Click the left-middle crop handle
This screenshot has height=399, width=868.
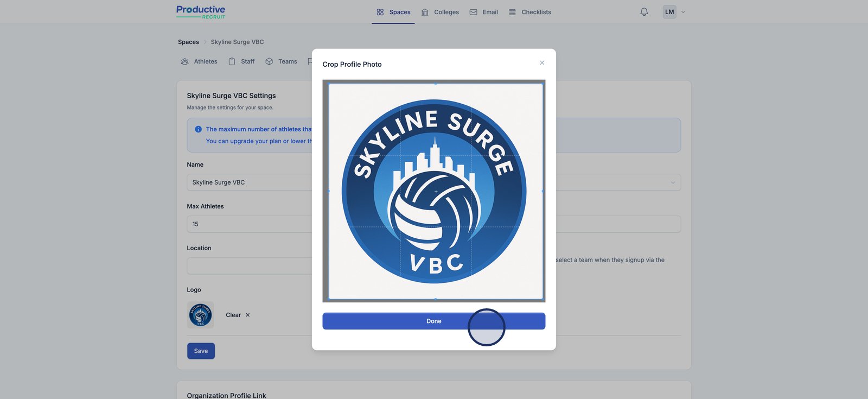pyautogui.click(x=329, y=191)
